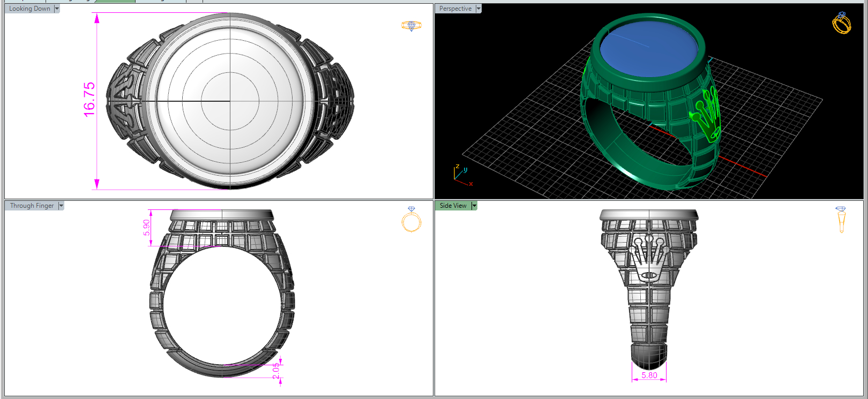Viewport: 868px width, 399px height.
Task: Click the ring side icon in Side View
Action: coord(841,220)
